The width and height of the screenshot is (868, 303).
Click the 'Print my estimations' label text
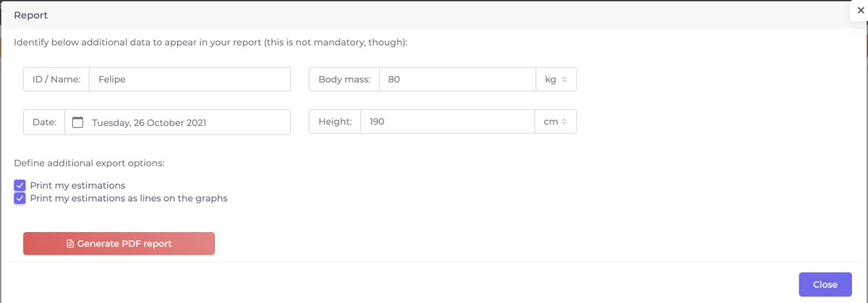pos(77,186)
